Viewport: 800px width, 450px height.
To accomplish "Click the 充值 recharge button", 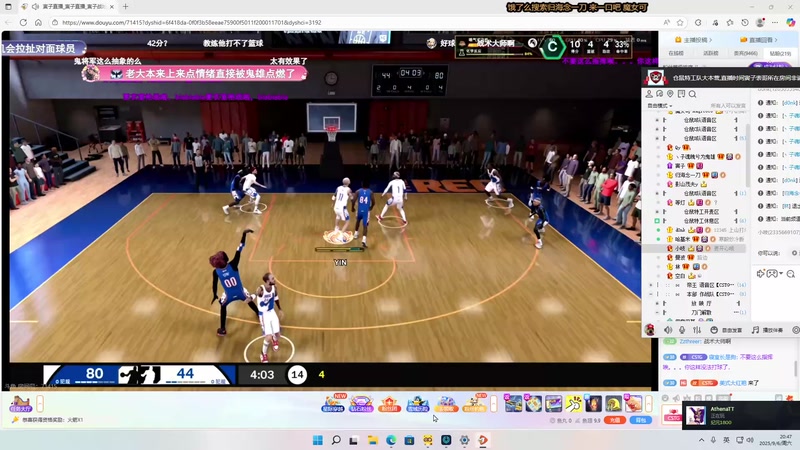I will pos(615,420).
